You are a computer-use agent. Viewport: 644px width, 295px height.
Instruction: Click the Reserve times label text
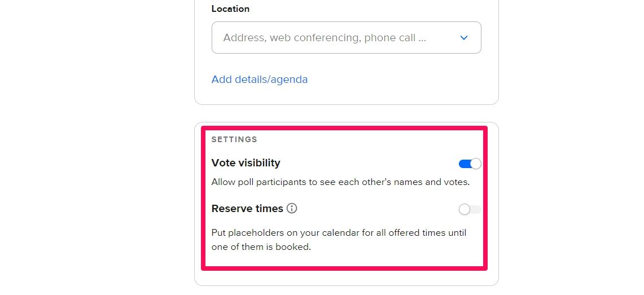[247, 209]
